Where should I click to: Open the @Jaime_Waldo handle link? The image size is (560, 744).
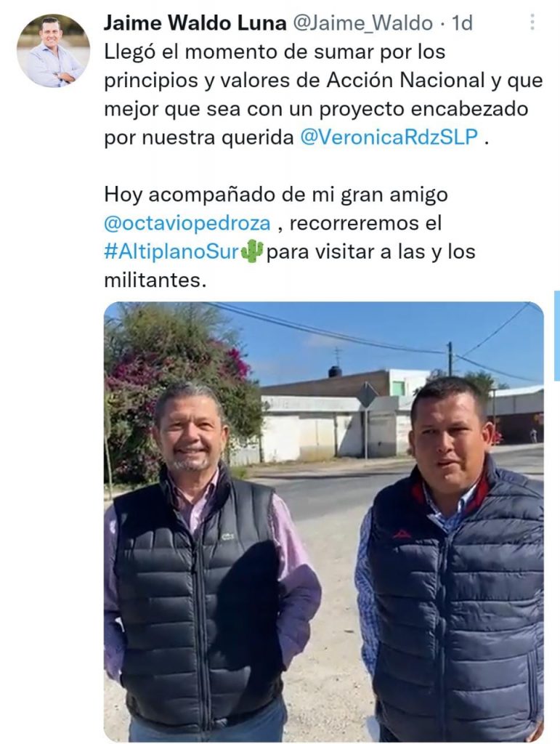point(362,23)
